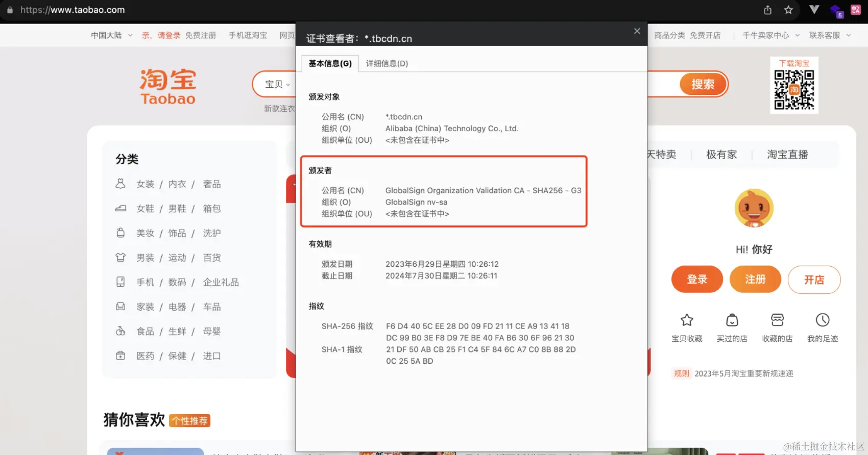Open the 母婴 category link
This screenshot has width=868, height=455.
(x=212, y=331)
